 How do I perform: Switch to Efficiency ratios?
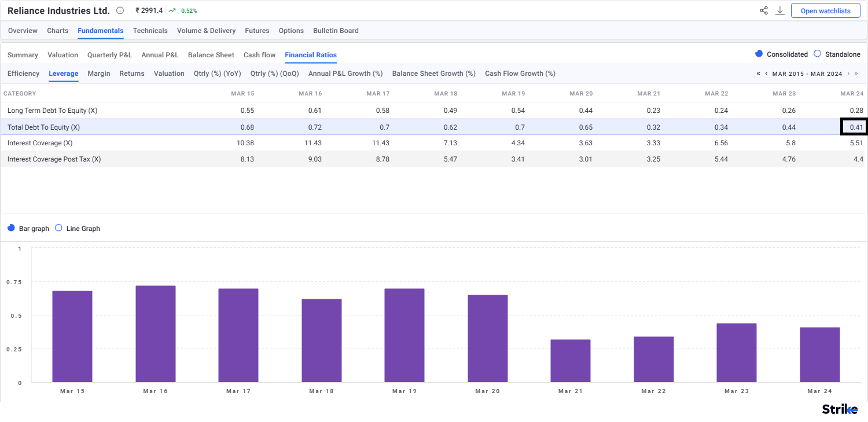pyautogui.click(x=23, y=74)
